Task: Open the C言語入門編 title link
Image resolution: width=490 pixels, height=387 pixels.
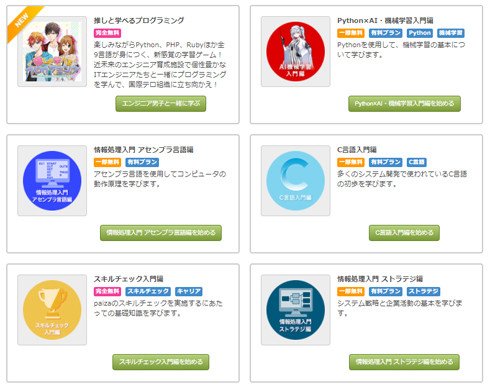Action: click(357, 149)
